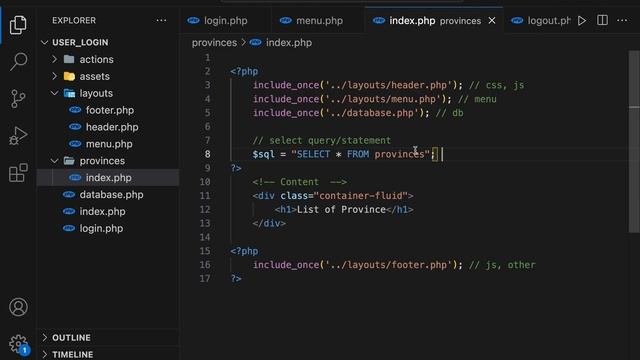
Task: Switch to the login.php tab
Action: 225,20
